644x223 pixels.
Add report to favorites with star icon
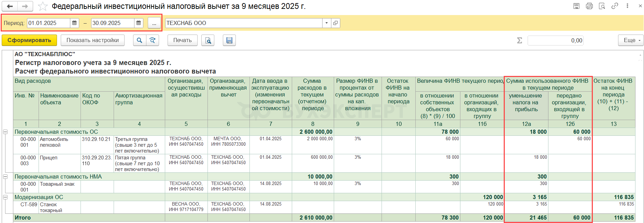coord(43,6)
